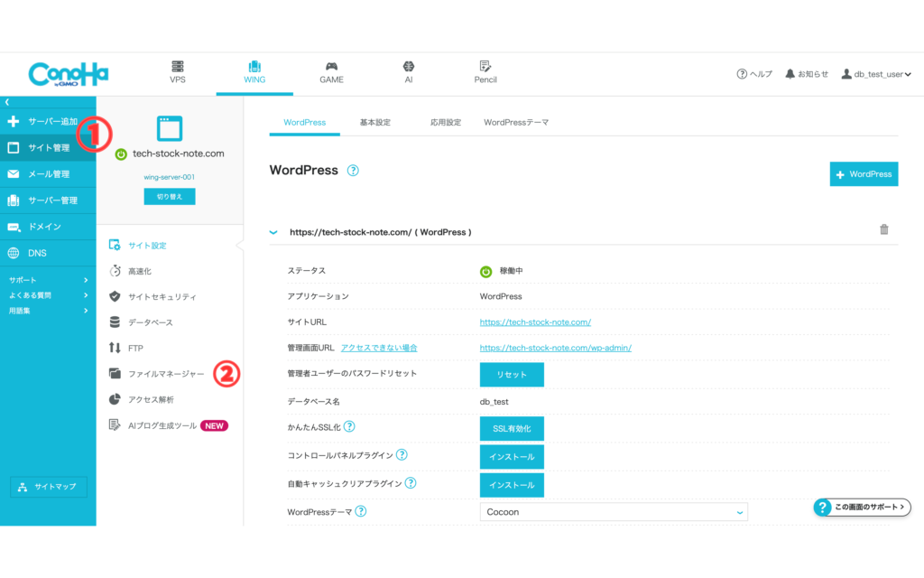
Task: Delete the WordPress site via trash icon
Action: (x=884, y=230)
